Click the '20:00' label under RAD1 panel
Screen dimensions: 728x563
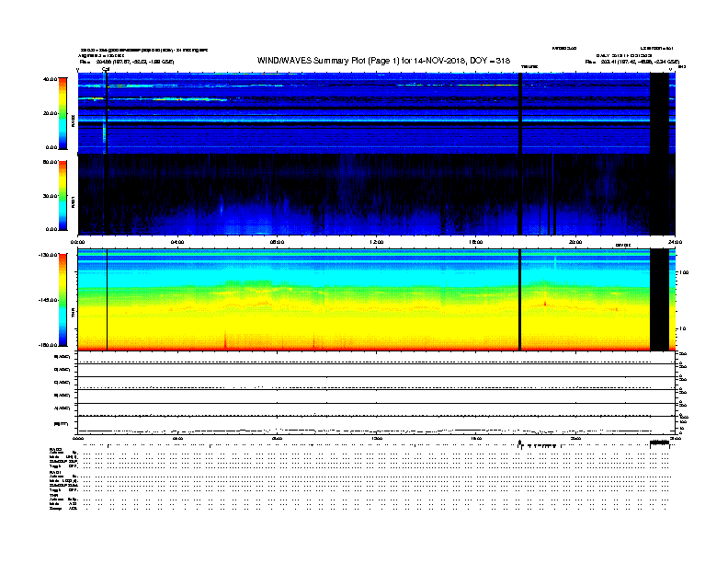point(575,242)
